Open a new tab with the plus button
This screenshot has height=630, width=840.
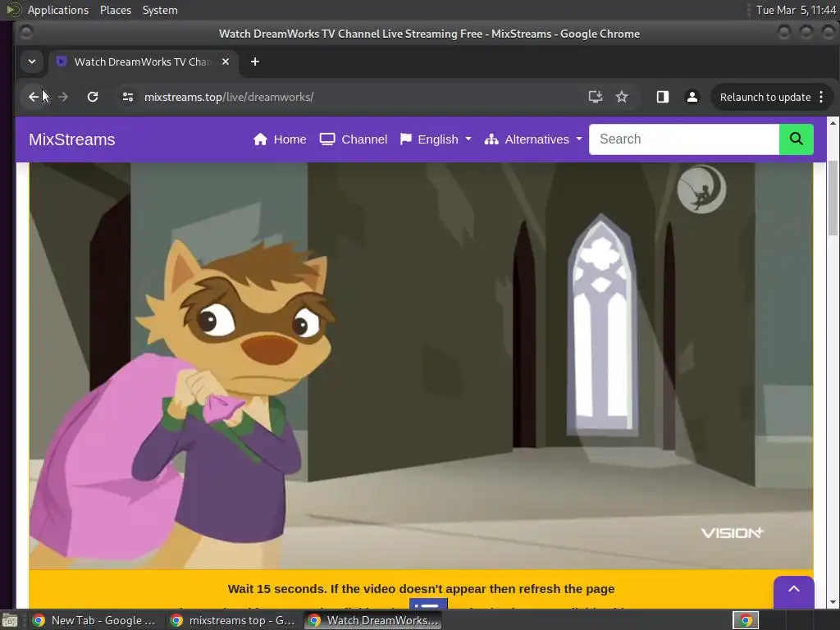click(255, 62)
